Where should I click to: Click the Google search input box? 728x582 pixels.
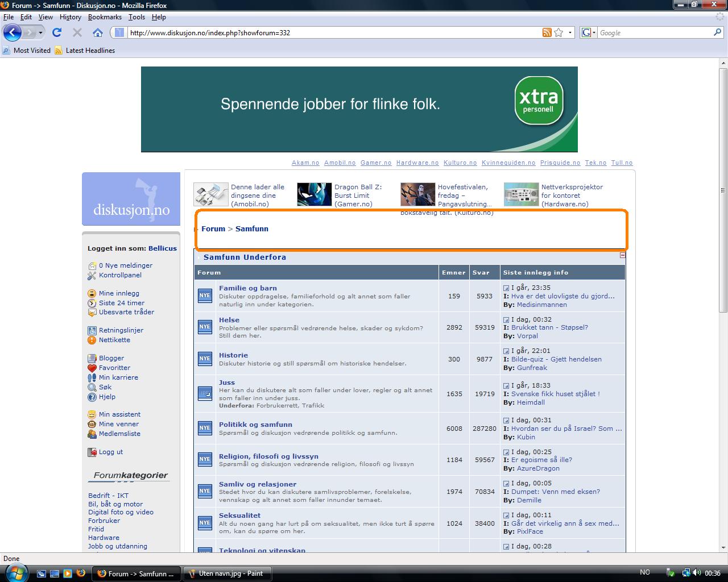click(655, 32)
